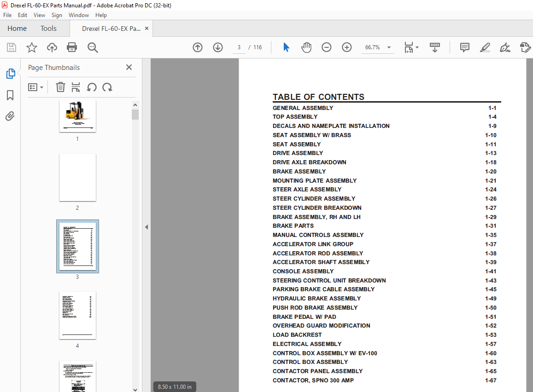Go to the next page
The width and height of the screenshot is (533, 392).
pos(218,47)
